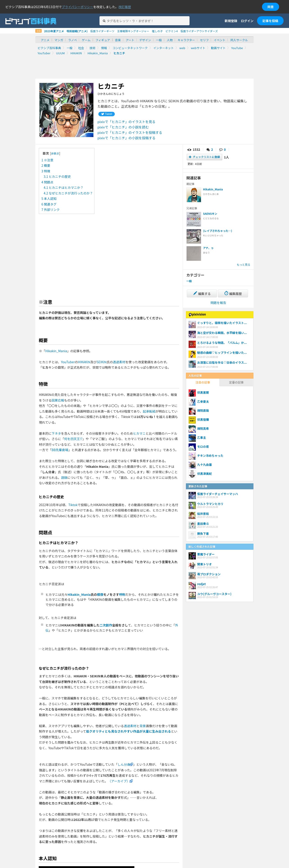This screenshot has width=289, height=868.
Task: Click trending tag 2023年夏アニメ
Action: coord(54,31)
